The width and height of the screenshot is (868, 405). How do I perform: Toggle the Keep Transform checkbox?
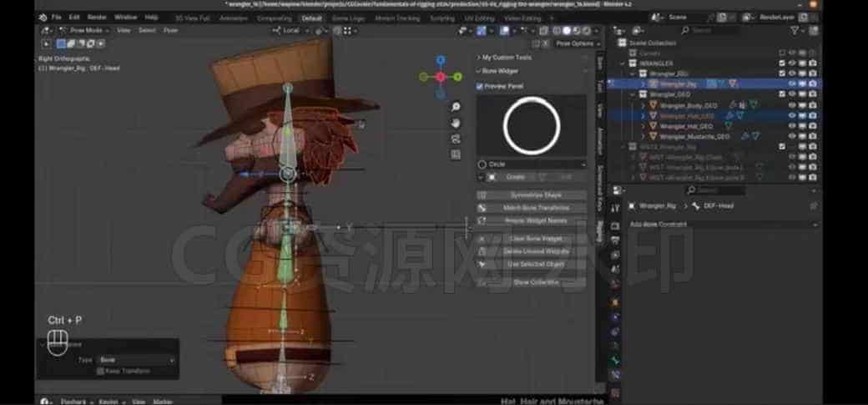[x=100, y=372]
